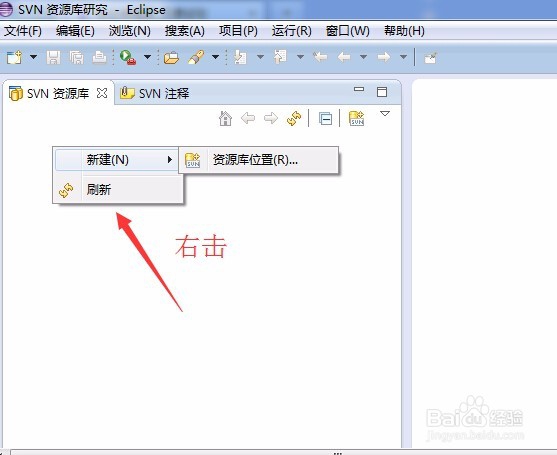Open the 窗口(W) menu
Viewport: 557px width, 455px height.
[x=348, y=31]
